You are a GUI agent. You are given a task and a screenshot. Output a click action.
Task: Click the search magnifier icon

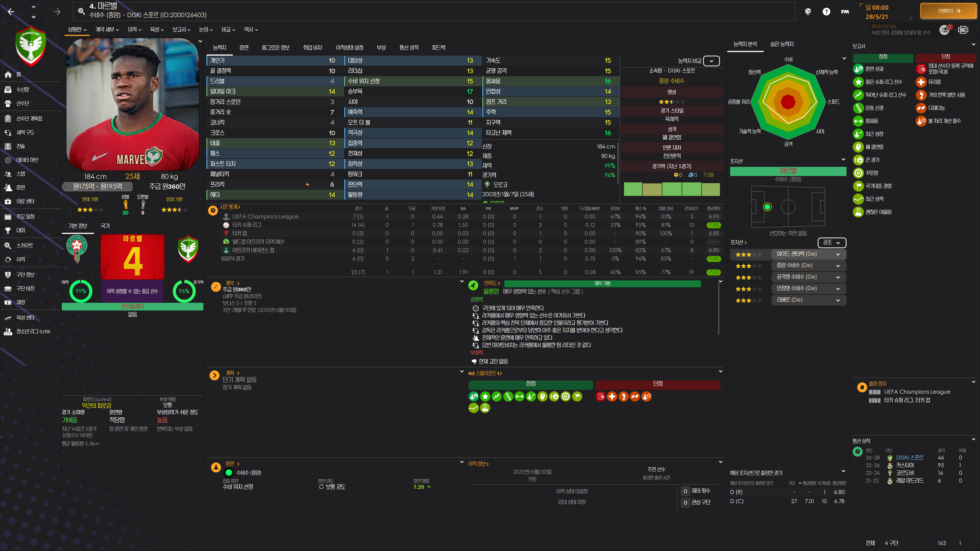click(x=81, y=11)
